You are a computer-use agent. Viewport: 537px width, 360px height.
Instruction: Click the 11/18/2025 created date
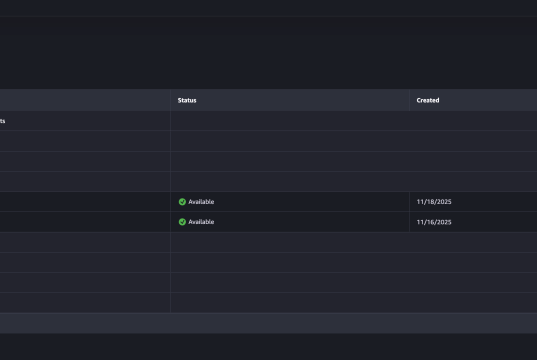(x=434, y=202)
